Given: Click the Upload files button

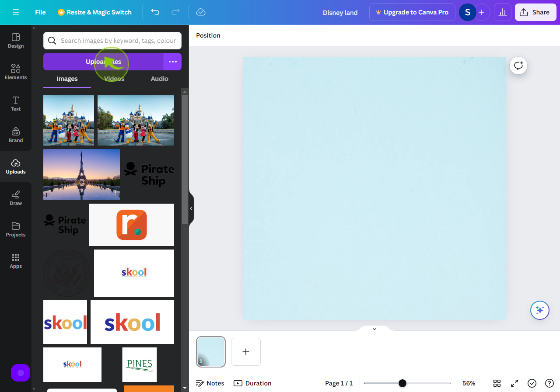Looking at the screenshot, I should (103, 62).
